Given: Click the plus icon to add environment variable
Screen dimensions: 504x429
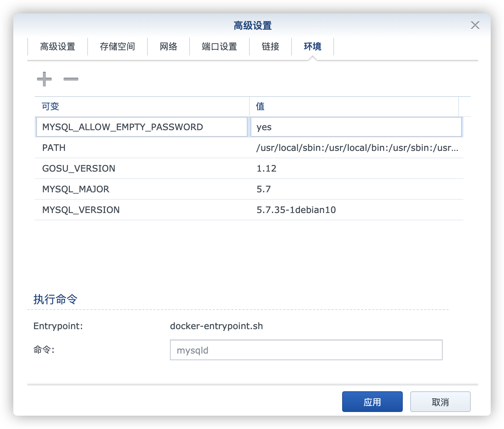Looking at the screenshot, I should (44, 79).
